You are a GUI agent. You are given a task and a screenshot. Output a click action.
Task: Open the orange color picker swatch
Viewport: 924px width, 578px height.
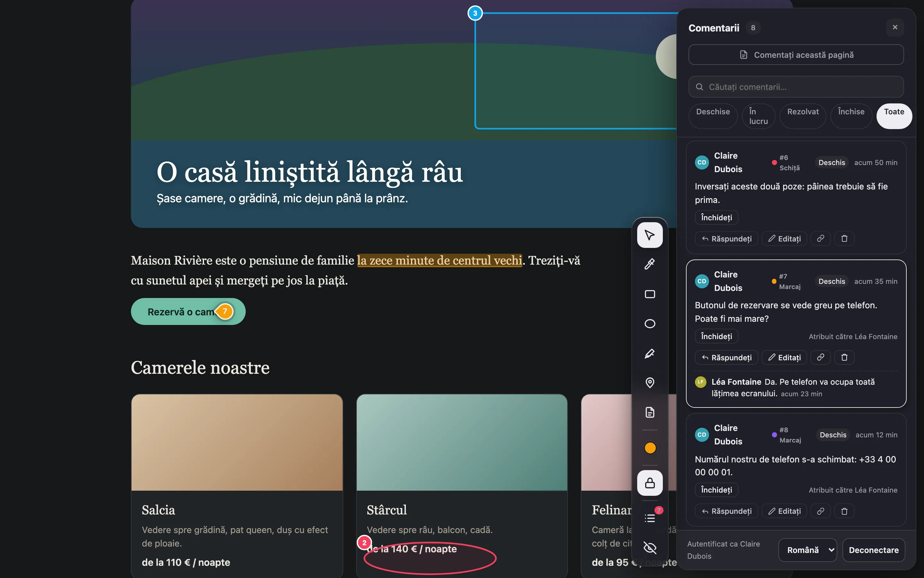click(650, 448)
